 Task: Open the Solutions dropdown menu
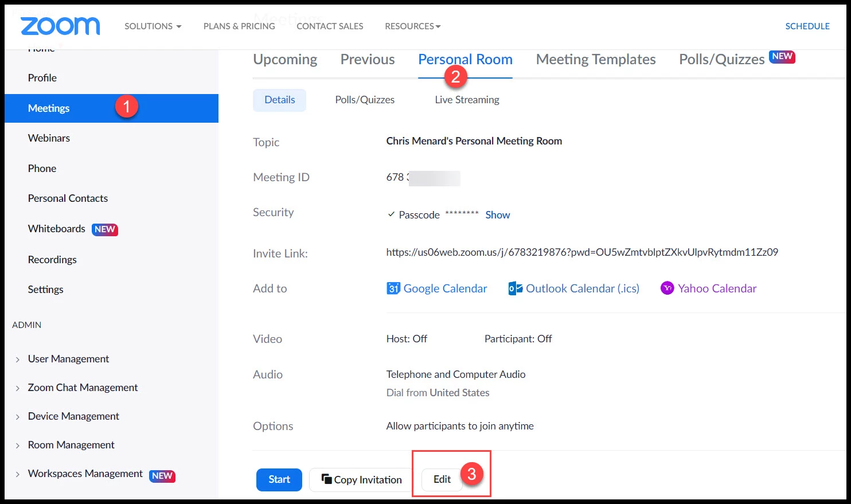tap(153, 26)
